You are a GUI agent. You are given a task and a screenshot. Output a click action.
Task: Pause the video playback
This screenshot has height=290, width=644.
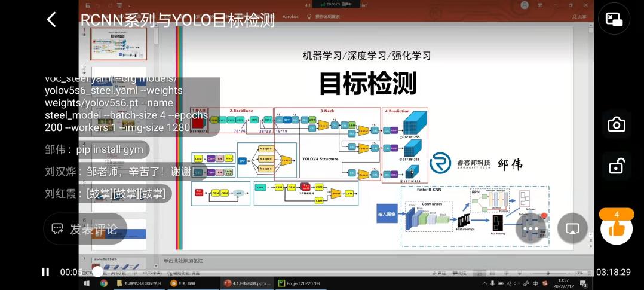point(45,272)
